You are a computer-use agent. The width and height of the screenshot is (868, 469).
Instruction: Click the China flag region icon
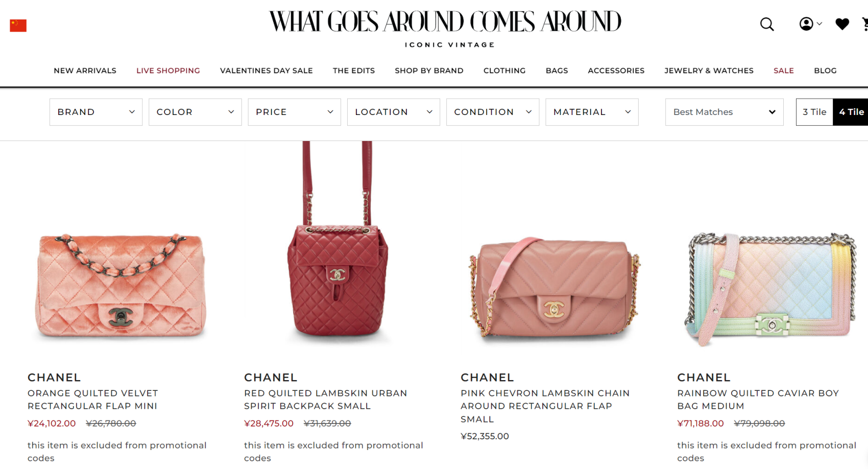(x=18, y=26)
